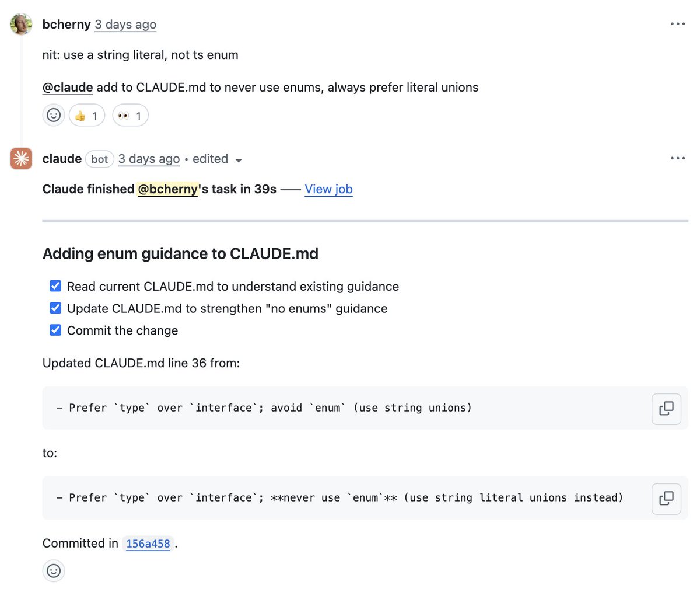The width and height of the screenshot is (700, 592).
Task: Open the emoji picker under bcherny's comment
Action: 54,115
